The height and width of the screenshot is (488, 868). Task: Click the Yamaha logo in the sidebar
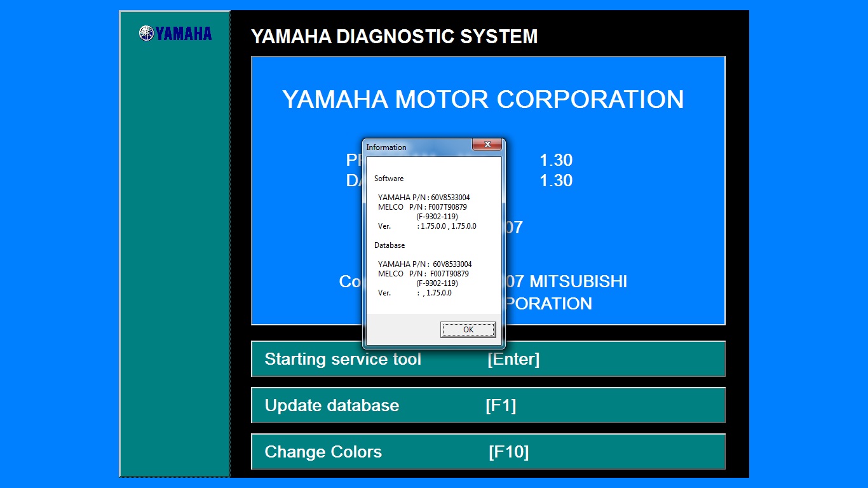tap(175, 34)
